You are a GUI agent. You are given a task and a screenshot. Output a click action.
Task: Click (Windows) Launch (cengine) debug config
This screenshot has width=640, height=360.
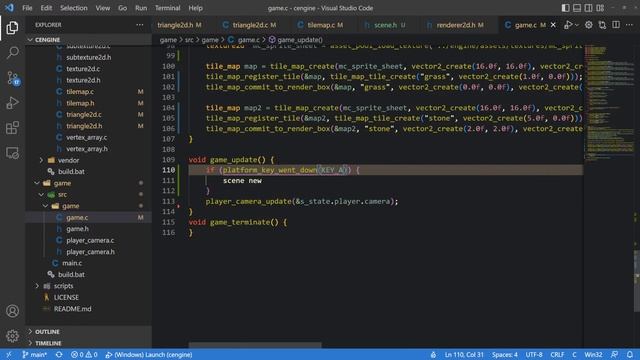149,355
